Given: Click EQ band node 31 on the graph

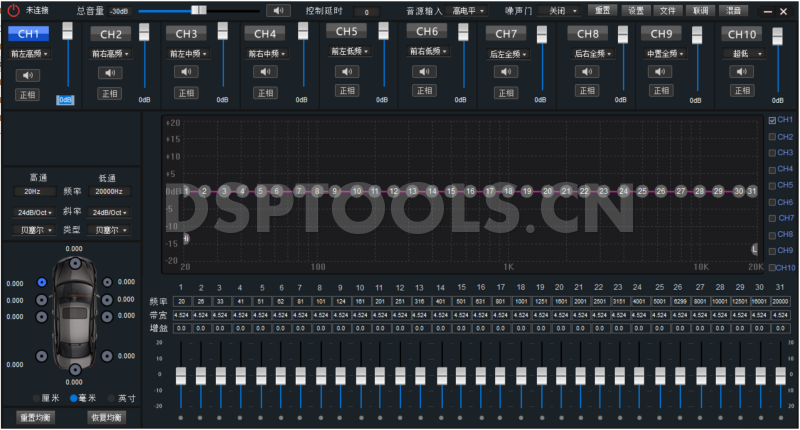Looking at the screenshot, I should (x=751, y=191).
